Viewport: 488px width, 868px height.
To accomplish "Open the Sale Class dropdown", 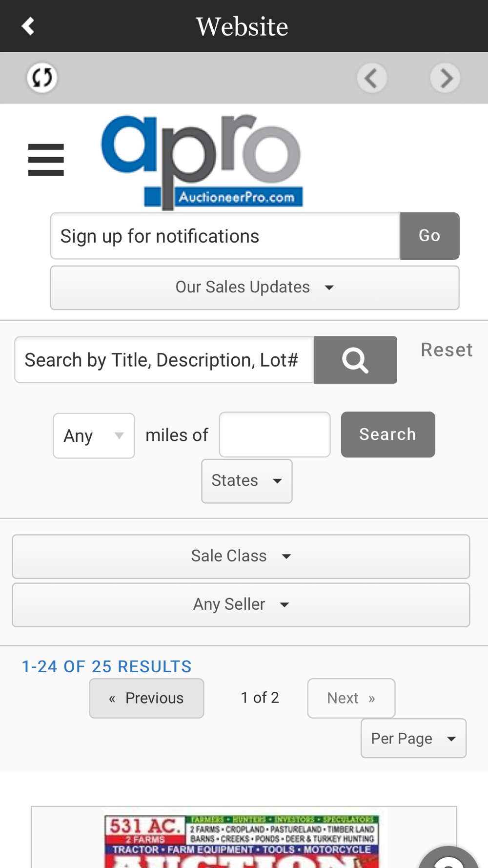I will click(241, 557).
